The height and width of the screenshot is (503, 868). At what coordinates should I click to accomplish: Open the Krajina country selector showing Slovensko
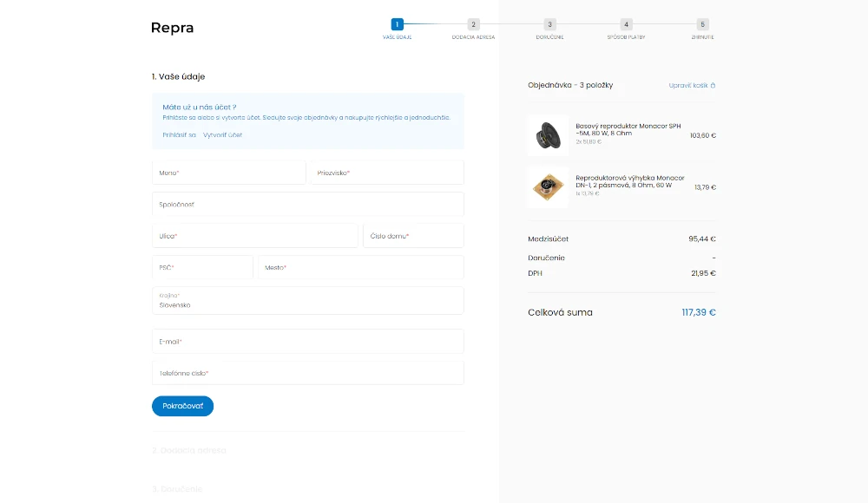tap(308, 301)
